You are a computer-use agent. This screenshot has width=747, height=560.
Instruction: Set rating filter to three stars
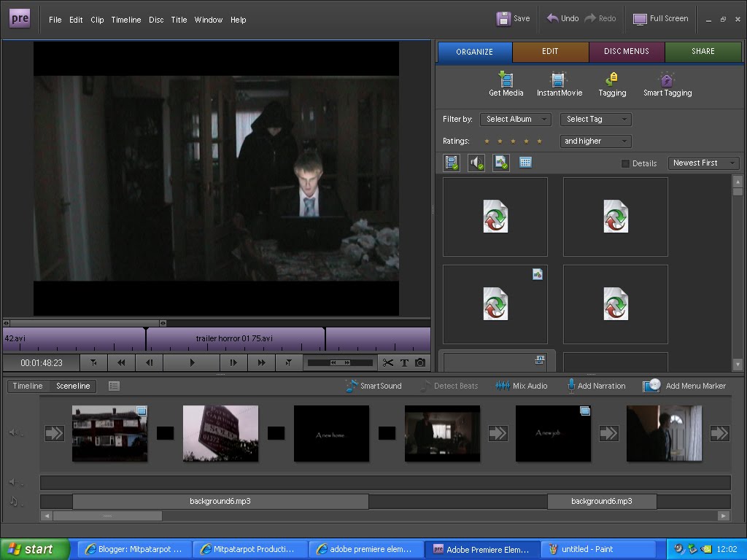513,141
